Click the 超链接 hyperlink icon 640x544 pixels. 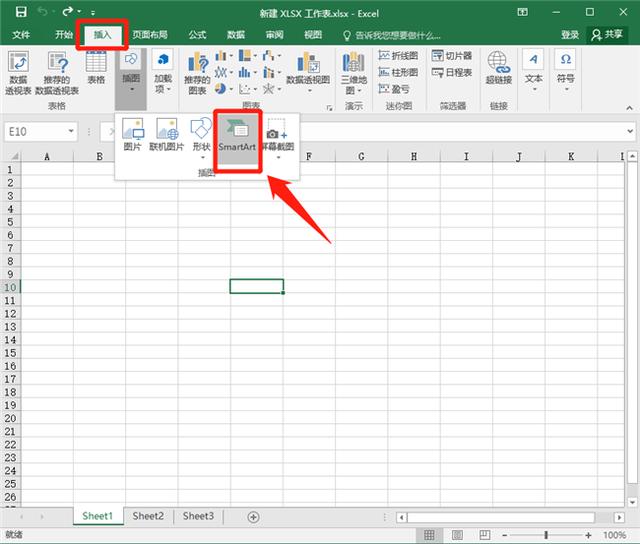click(498, 68)
